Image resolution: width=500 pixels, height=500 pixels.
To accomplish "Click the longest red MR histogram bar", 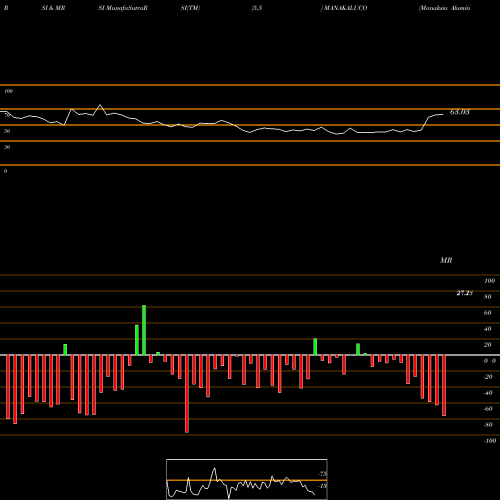I will [x=187, y=394].
